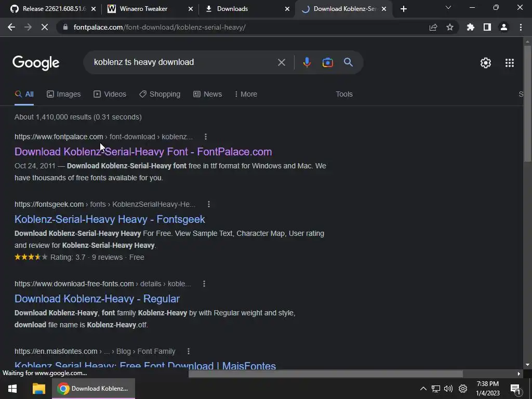532x399 pixels.
Task: Click the browser forward arrow
Action: (28, 27)
